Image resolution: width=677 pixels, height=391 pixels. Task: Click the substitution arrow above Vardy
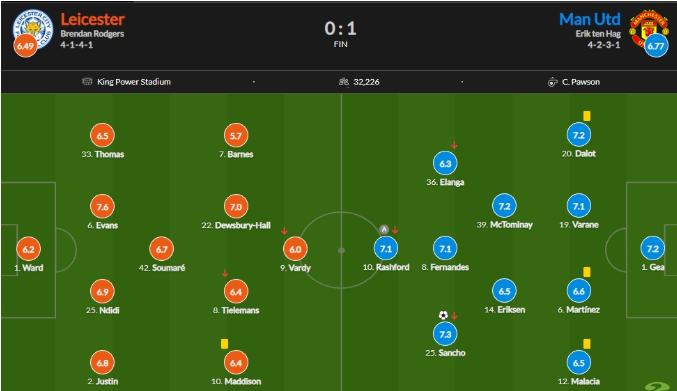[x=284, y=231]
